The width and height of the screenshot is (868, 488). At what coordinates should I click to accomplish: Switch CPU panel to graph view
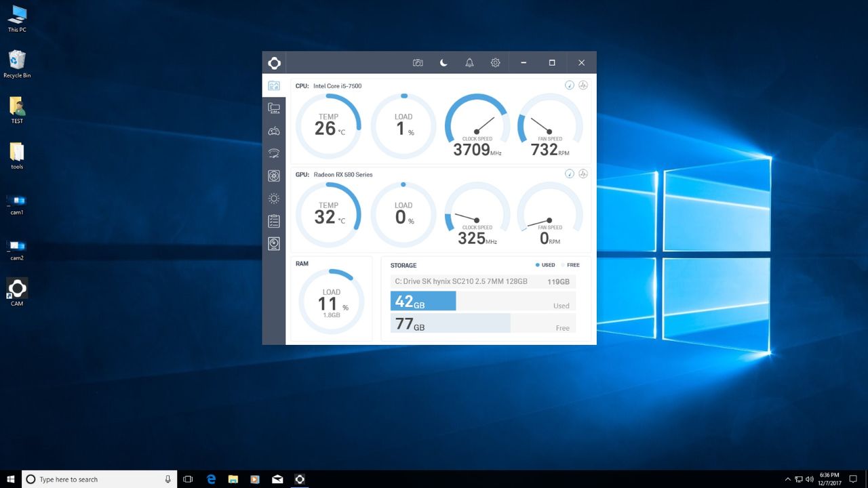point(583,85)
